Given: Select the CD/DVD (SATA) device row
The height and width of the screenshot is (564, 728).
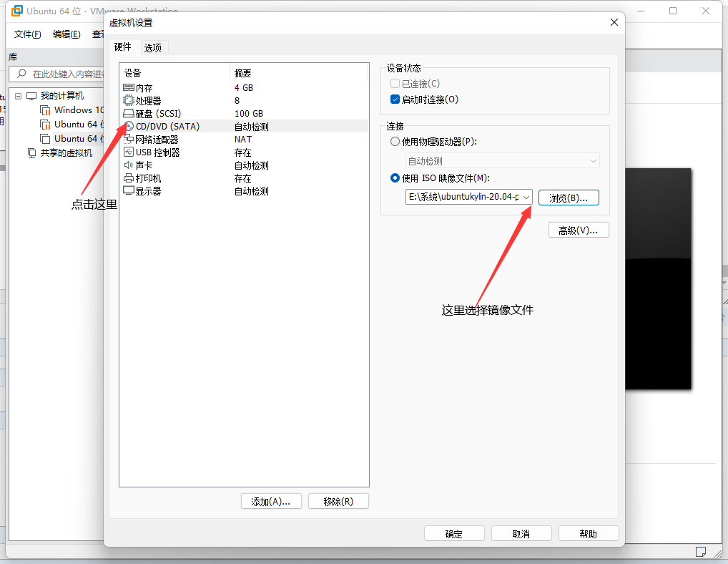Looking at the screenshot, I should [x=245, y=127].
